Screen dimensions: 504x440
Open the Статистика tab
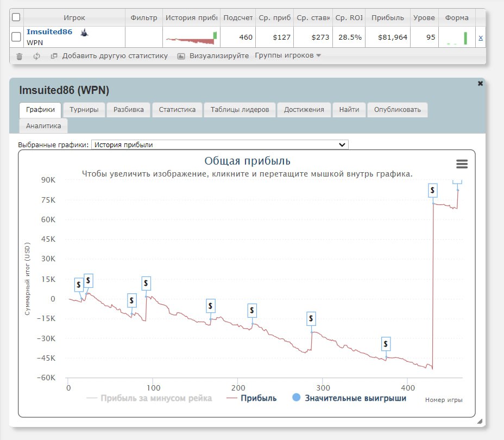pos(177,109)
